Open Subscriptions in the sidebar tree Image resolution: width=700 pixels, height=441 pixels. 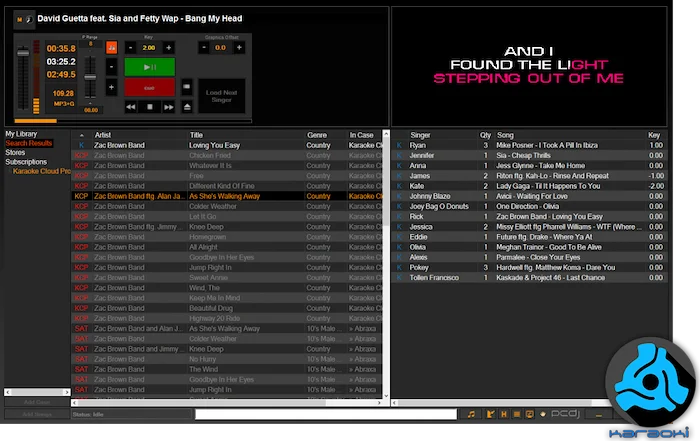[x=28, y=162]
